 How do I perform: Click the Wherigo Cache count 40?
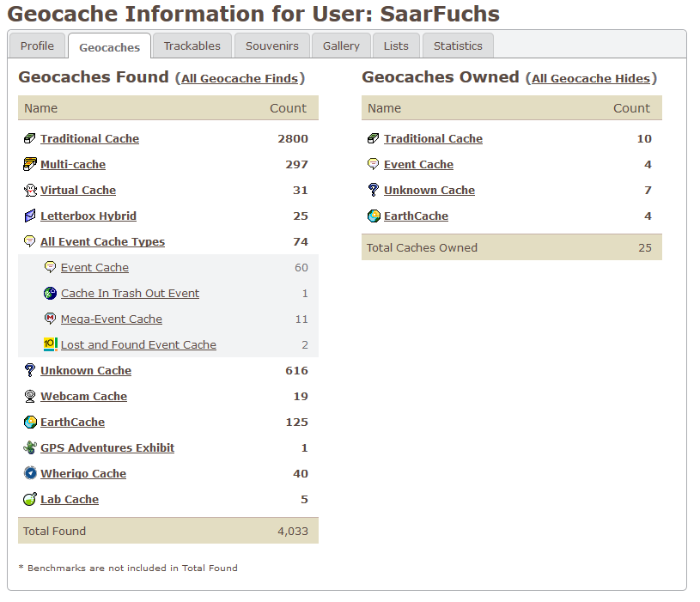pyautogui.click(x=301, y=473)
